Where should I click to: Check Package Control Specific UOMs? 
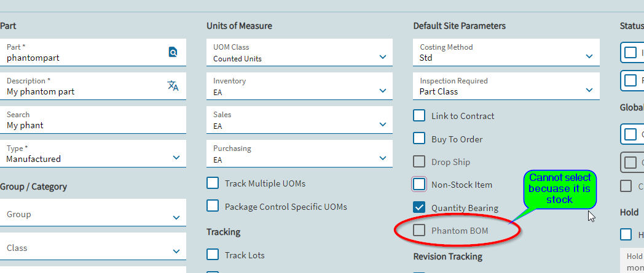point(213,206)
